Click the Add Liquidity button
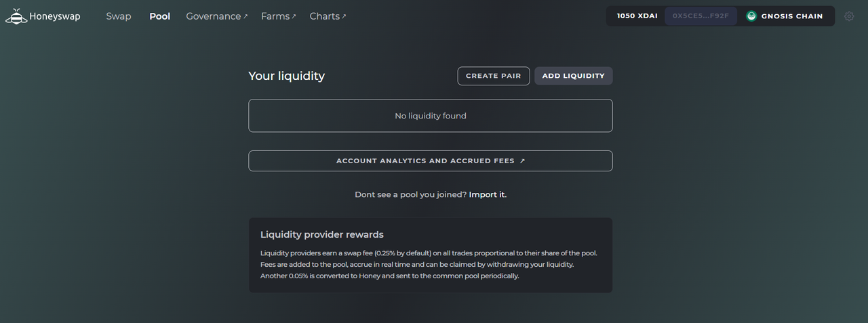Screen dimensions: 868x323 tap(574, 76)
